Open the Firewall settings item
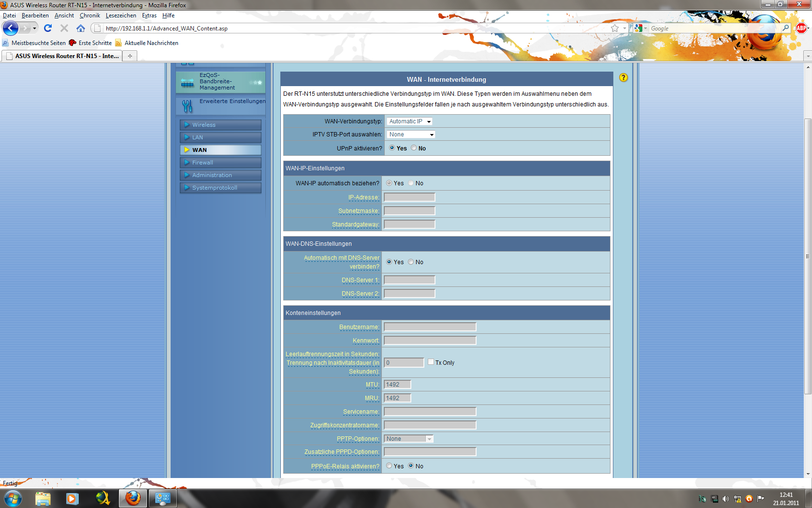 220,163
